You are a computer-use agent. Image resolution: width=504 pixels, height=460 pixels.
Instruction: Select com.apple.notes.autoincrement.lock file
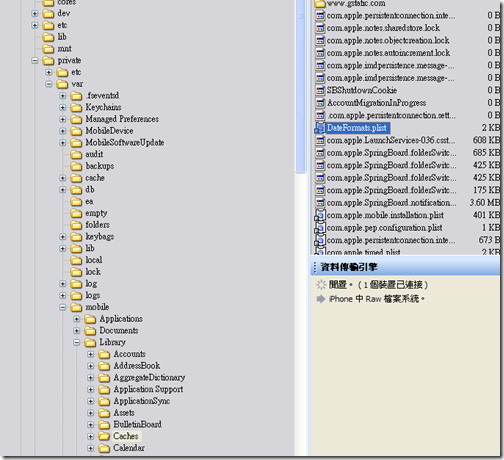click(x=388, y=53)
